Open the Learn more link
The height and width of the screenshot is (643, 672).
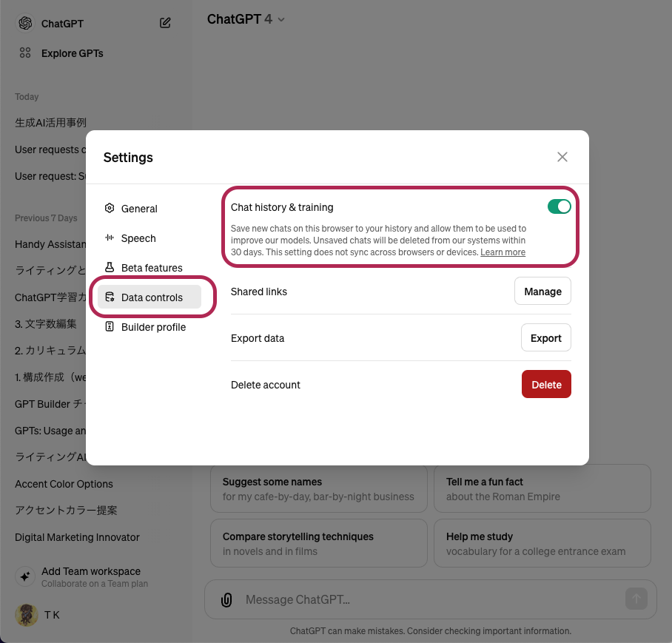[x=503, y=252]
